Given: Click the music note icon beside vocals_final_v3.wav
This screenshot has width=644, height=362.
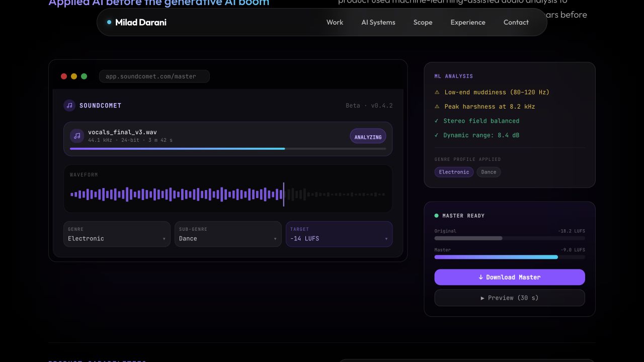Looking at the screenshot, I should tap(77, 136).
